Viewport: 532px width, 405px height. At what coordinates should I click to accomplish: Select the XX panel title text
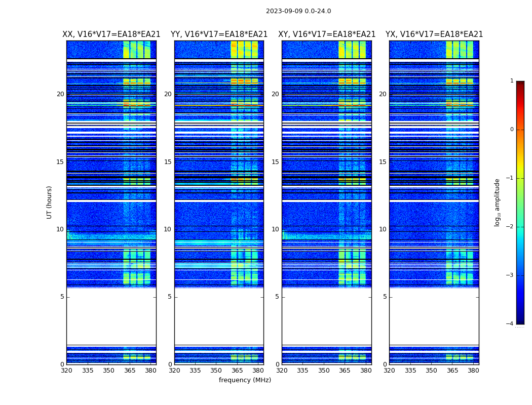pyautogui.click(x=111, y=34)
